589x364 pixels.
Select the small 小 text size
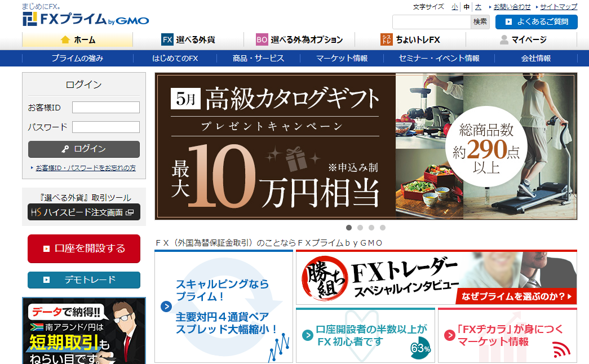point(455,7)
